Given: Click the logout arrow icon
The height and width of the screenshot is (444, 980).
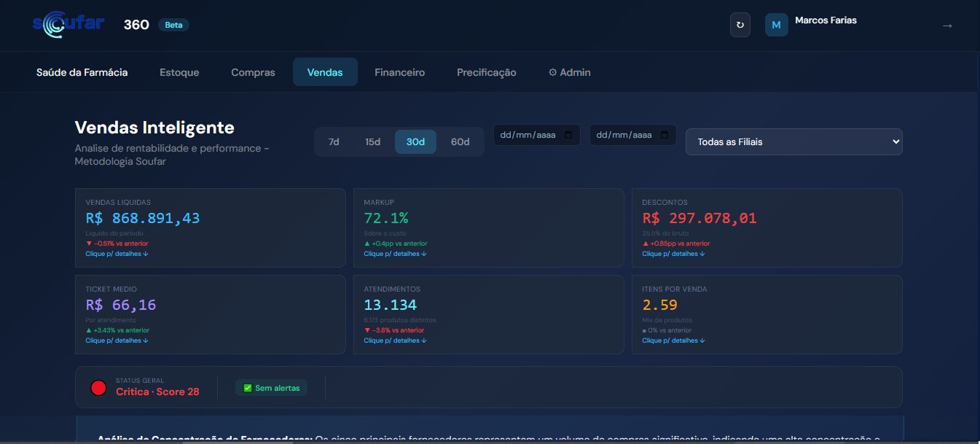Looking at the screenshot, I should (x=947, y=26).
